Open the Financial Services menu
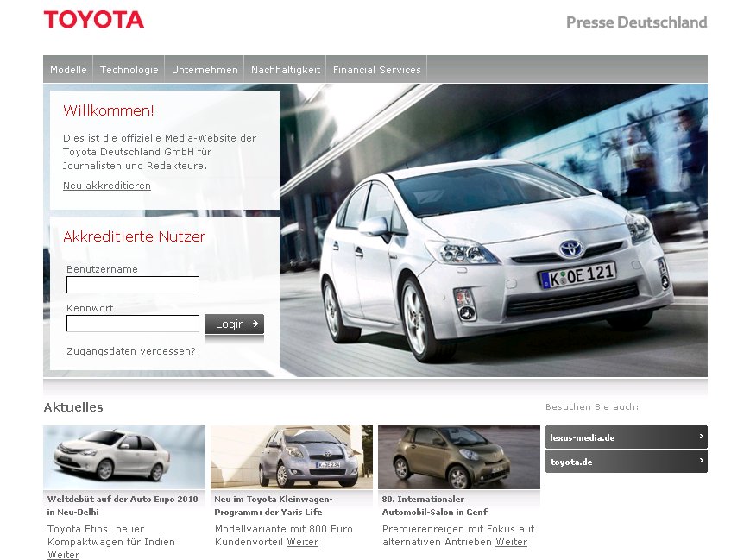The width and height of the screenshot is (750, 560). point(377,70)
